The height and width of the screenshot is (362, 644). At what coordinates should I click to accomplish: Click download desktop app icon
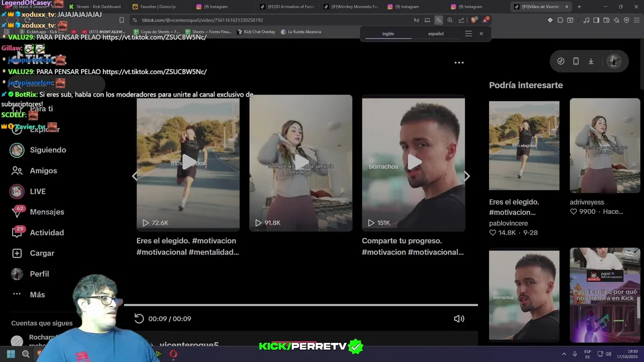click(x=591, y=61)
